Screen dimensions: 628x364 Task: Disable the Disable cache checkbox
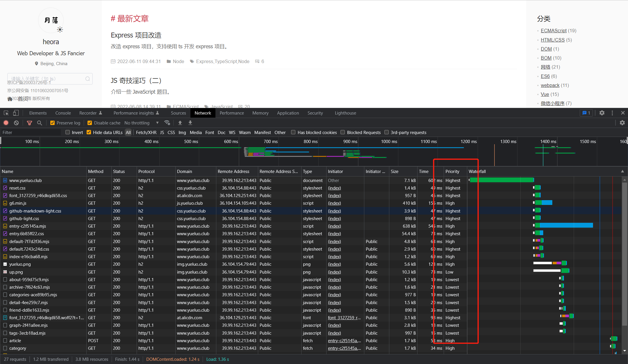pos(90,123)
